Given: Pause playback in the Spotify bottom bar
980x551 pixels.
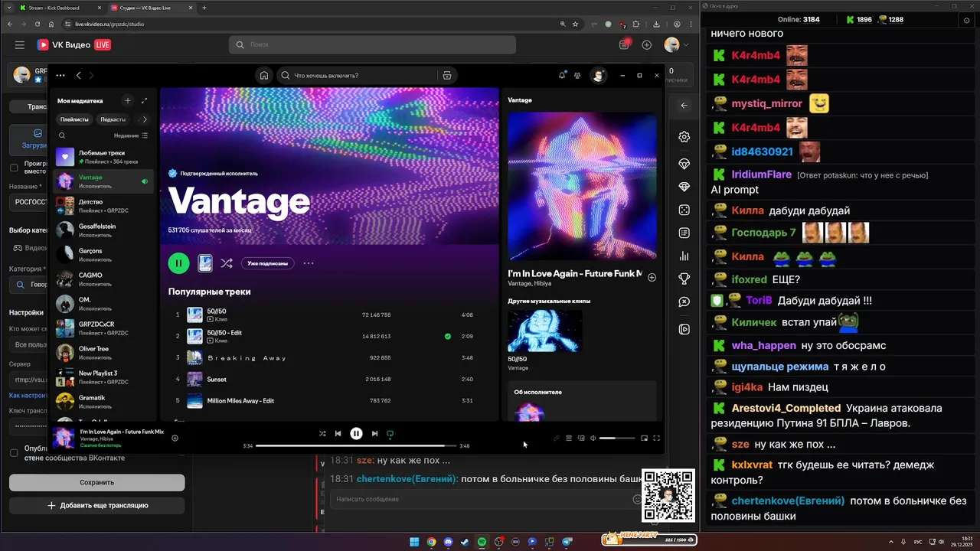Looking at the screenshot, I should click(356, 433).
